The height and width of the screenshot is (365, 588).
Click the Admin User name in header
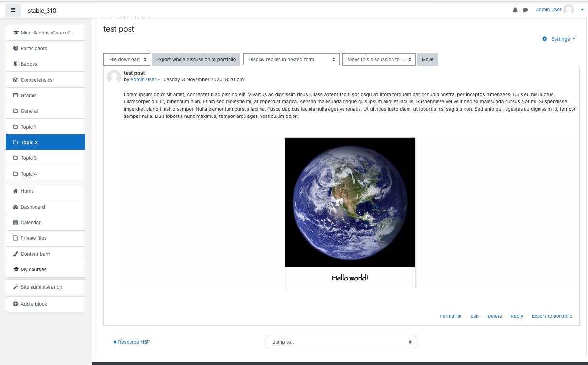click(x=549, y=10)
